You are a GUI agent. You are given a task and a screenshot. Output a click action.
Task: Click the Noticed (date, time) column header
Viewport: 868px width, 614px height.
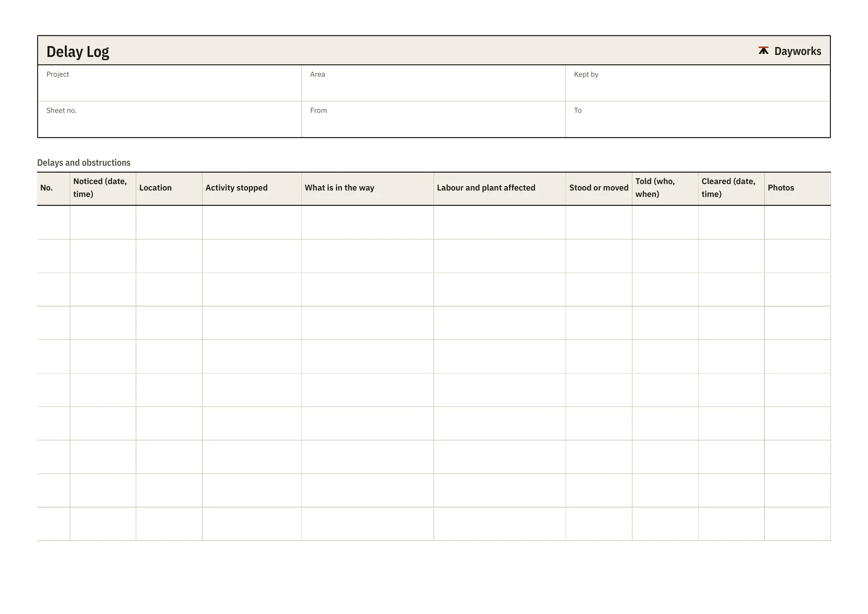pos(103,188)
